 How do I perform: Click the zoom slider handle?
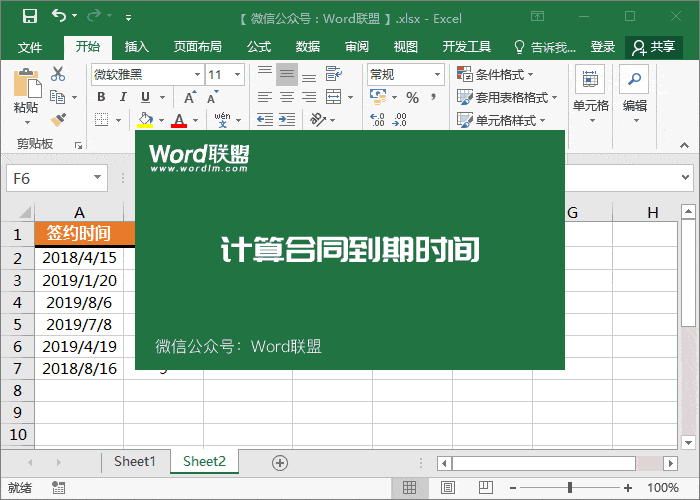click(569, 488)
